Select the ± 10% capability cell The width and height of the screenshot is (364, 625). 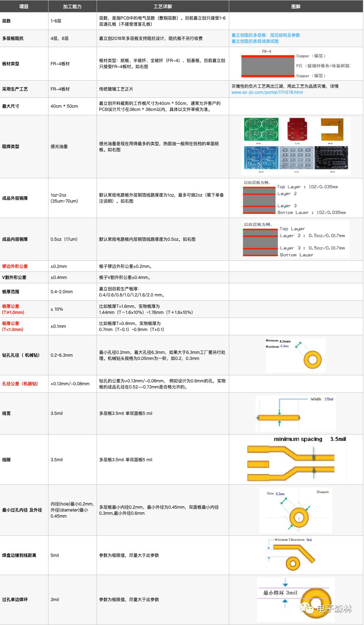(57, 309)
